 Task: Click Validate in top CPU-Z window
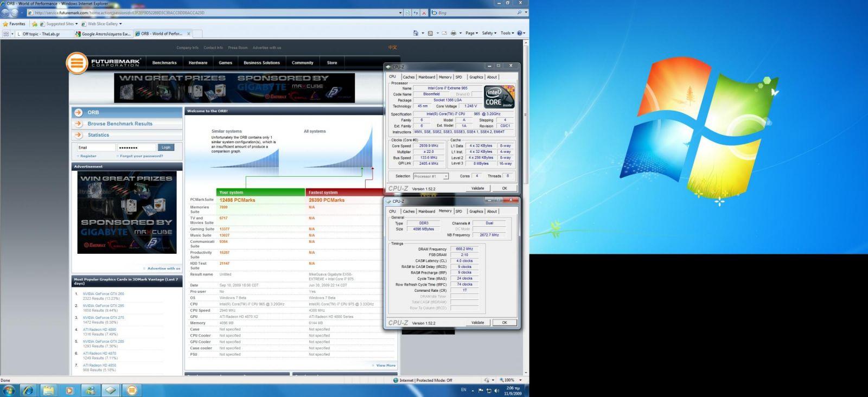click(478, 188)
